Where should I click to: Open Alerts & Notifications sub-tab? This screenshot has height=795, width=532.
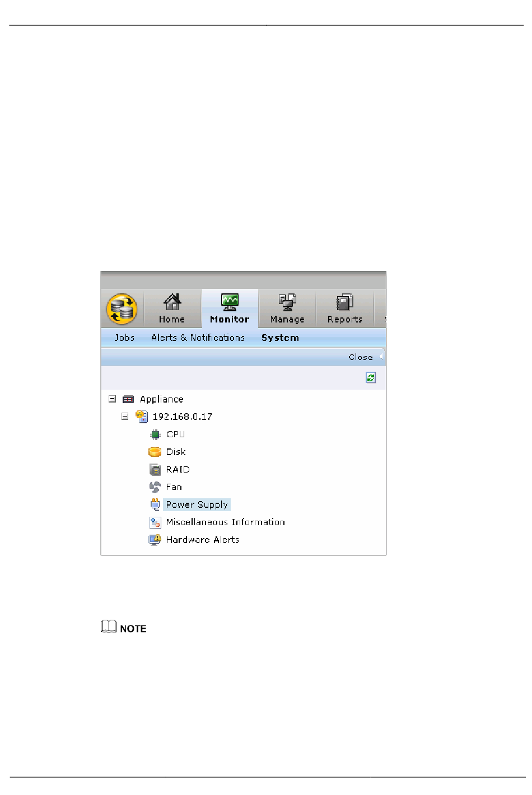coord(198,338)
